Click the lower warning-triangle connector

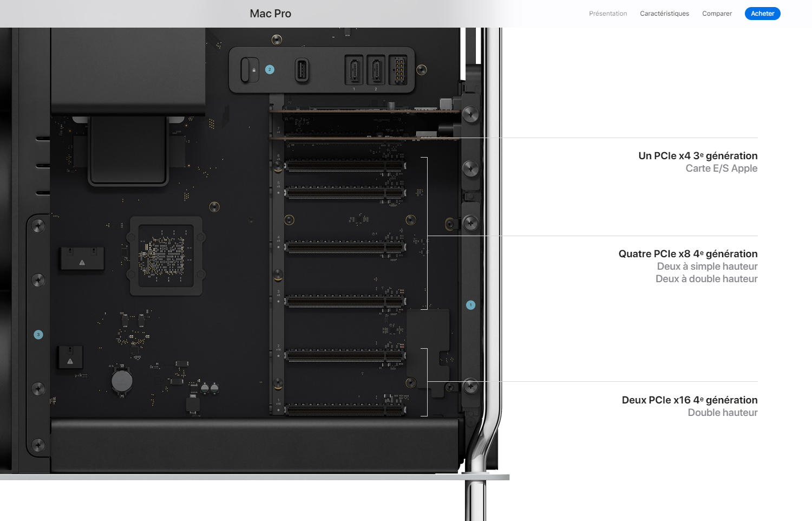click(70, 357)
